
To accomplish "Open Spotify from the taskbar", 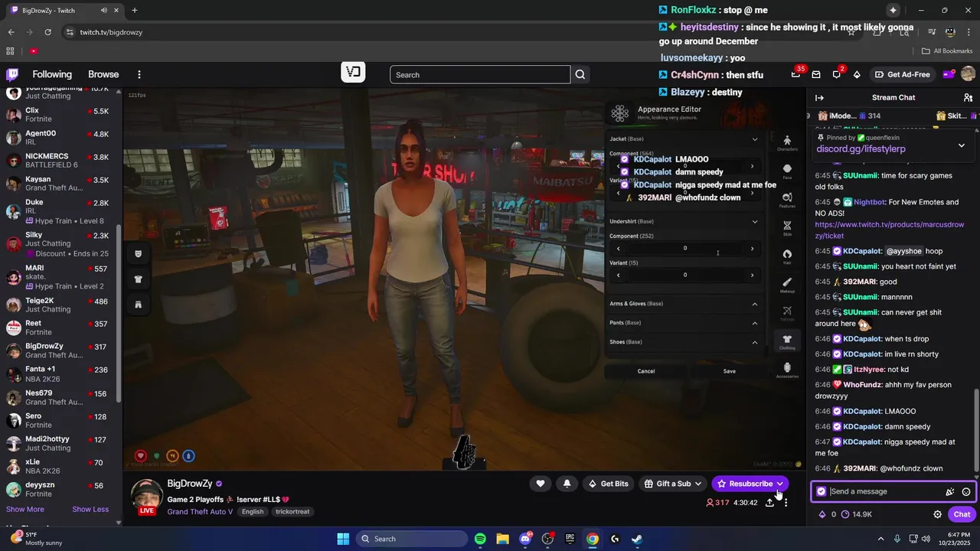I will [480, 539].
